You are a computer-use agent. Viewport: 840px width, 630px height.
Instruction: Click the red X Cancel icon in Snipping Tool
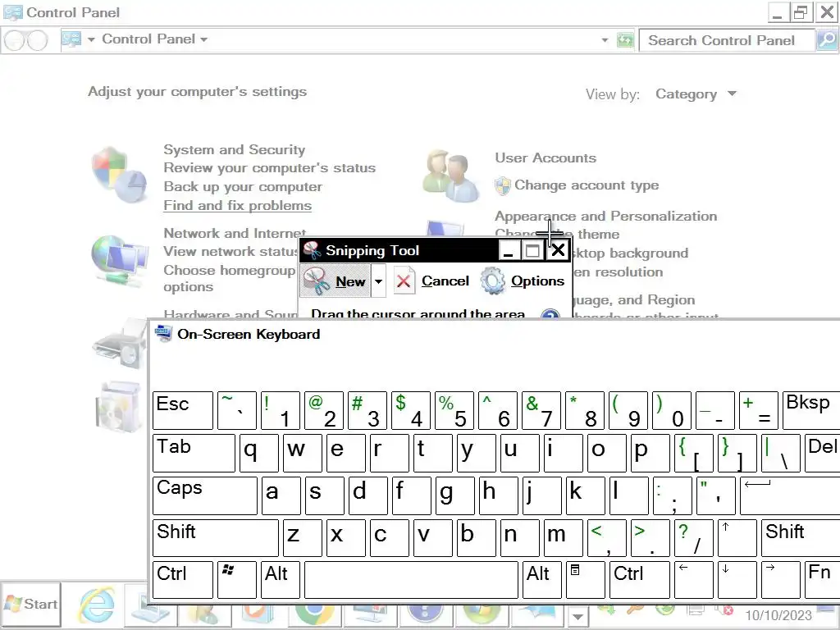(404, 281)
